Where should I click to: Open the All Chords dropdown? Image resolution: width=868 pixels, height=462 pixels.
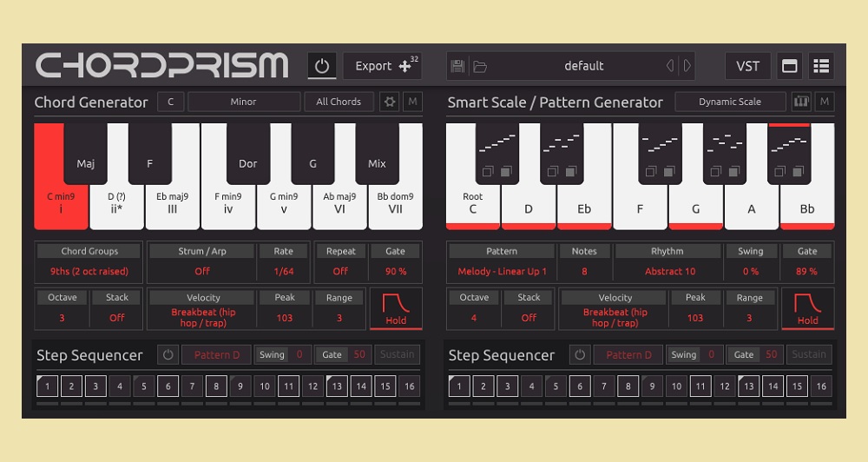pos(339,102)
